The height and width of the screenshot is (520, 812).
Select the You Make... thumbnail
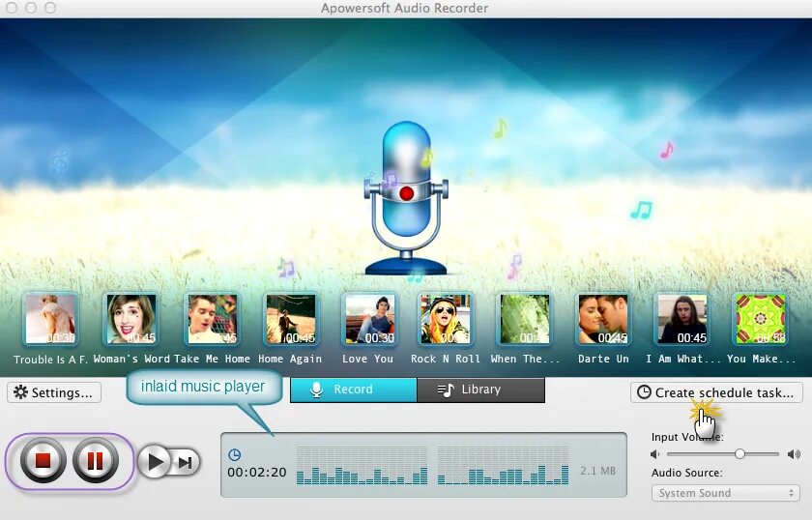pos(761,319)
